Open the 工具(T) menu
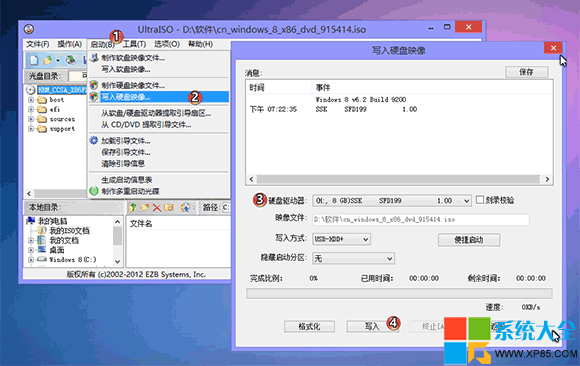This screenshot has width=580, height=366. click(x=134, y=44)
